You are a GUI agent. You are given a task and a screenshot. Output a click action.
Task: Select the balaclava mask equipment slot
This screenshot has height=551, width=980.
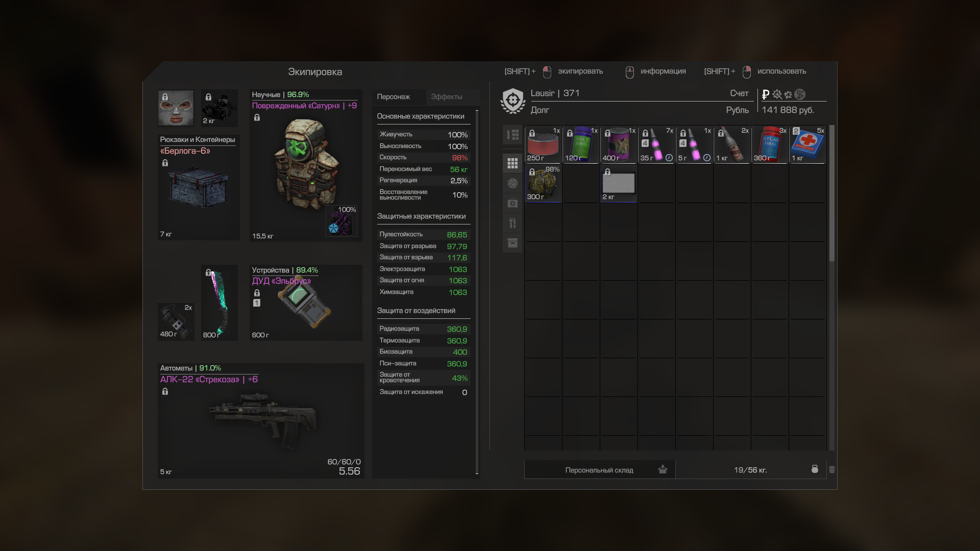(x=176, y=108)
